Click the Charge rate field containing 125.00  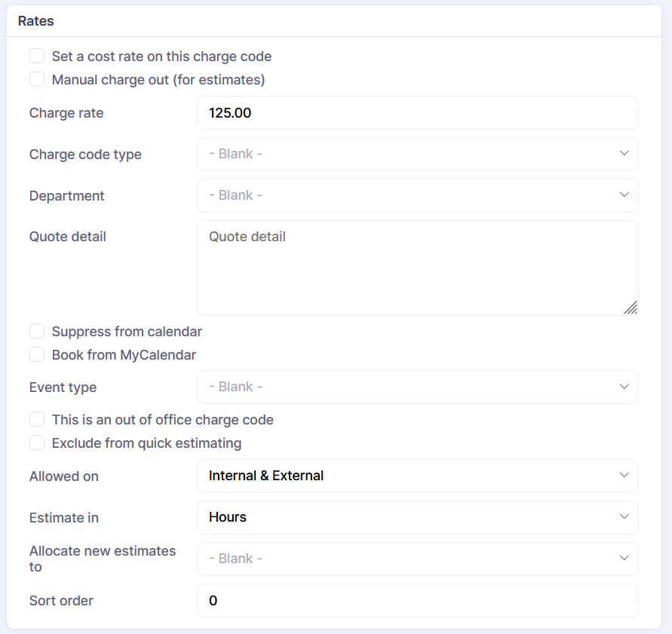(417, 113)
